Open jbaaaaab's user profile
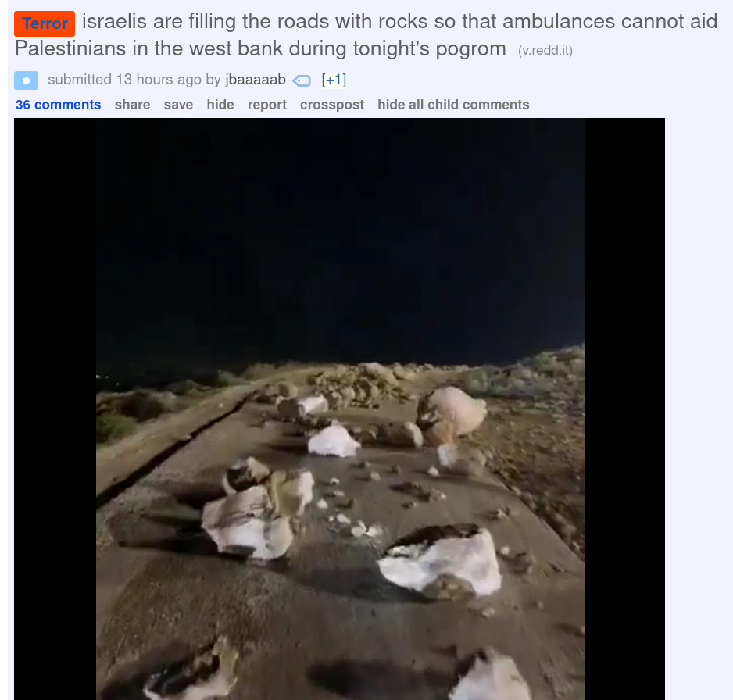This screenshot has height=700, width=733. (256, 80)
